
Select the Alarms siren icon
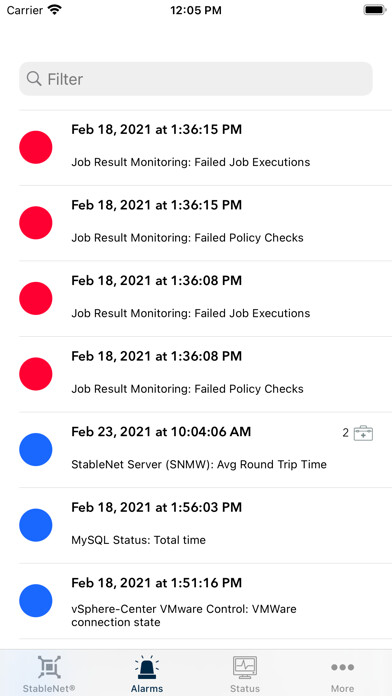tap(147, 667)
